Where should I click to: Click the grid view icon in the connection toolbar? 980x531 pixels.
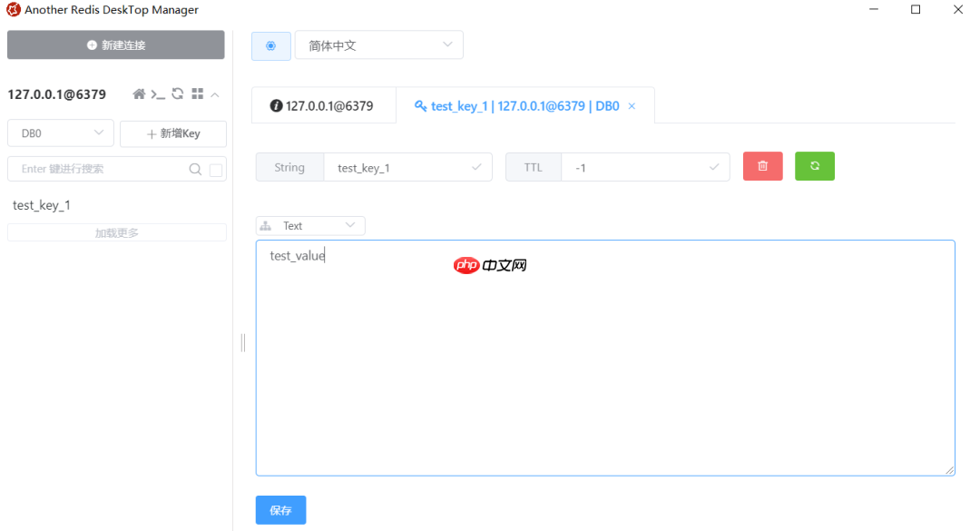(197, 93)
